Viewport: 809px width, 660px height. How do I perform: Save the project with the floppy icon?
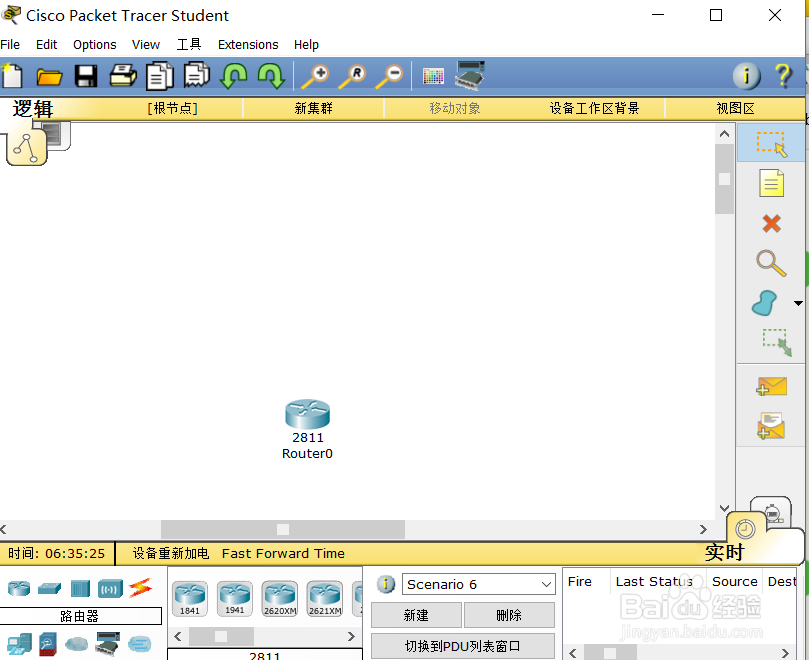point(86,76)
